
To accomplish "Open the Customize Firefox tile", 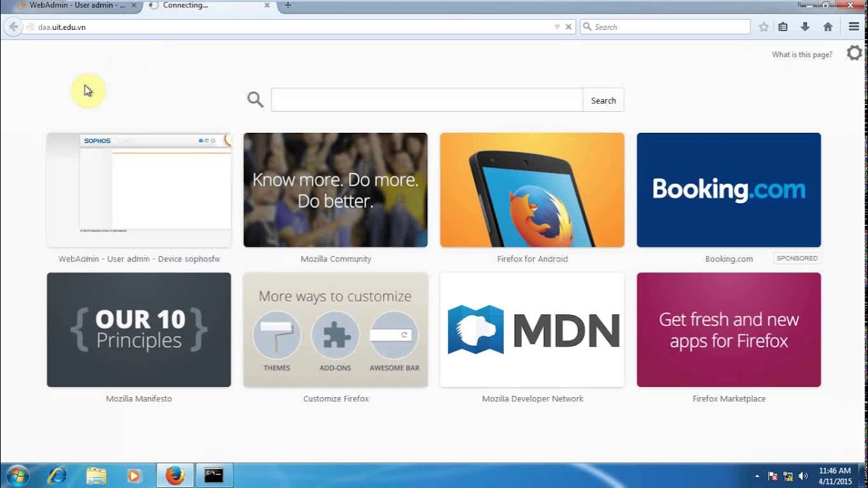I will [x=336, y=330].
